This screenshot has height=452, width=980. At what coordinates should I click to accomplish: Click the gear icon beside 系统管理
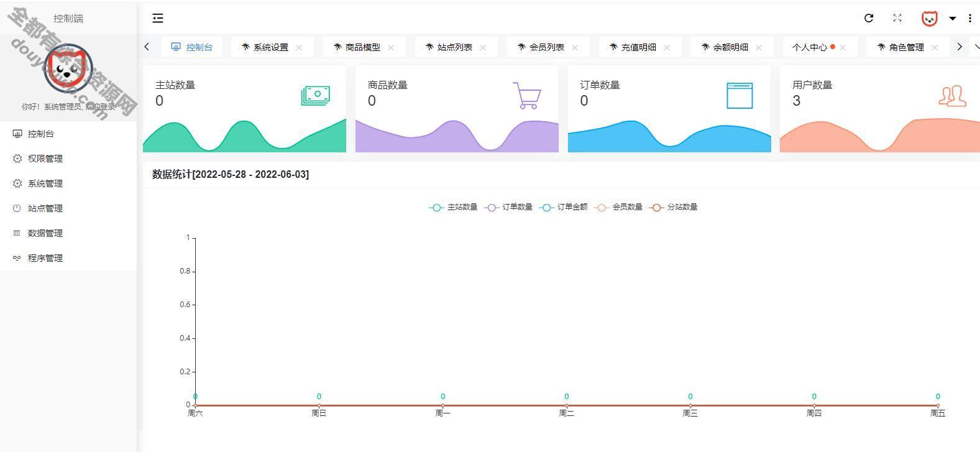[x=17, y=183]
